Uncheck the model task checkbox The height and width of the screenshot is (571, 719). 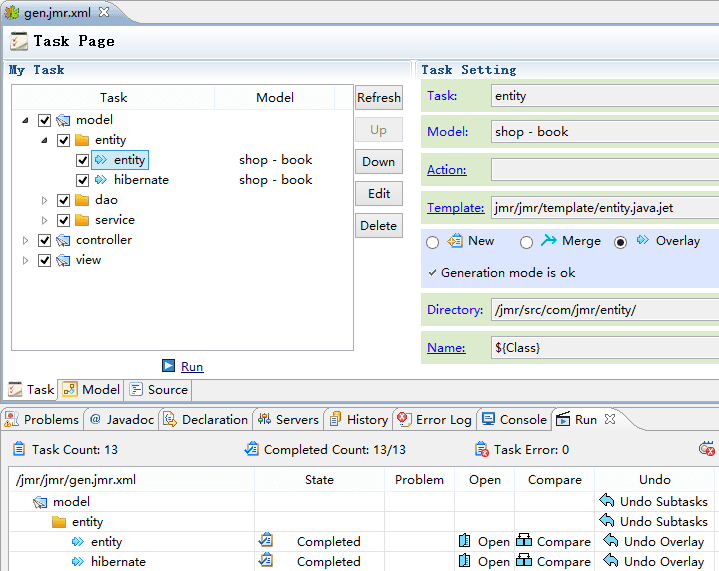pos(44,120)
